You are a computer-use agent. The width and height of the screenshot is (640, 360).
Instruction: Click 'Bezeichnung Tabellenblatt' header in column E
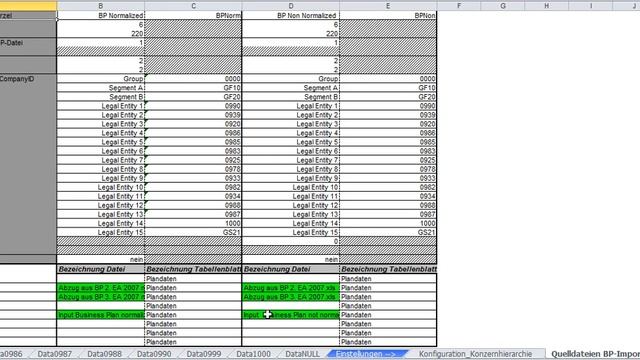[x=388, y=269]
